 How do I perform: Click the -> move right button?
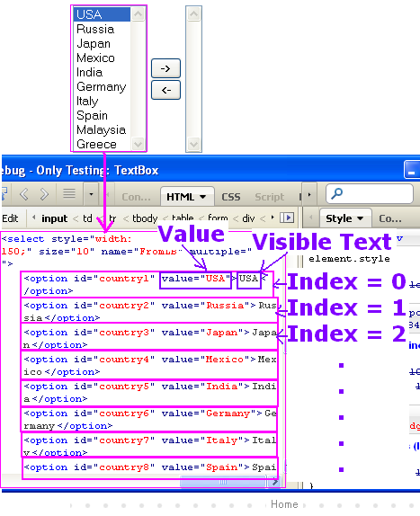click(165, 68)
